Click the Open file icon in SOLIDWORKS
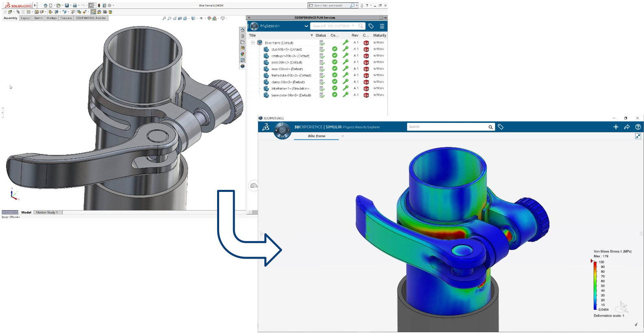Viewport: 644px width, 333px height. pyautogui.click(x=59, y=5)
